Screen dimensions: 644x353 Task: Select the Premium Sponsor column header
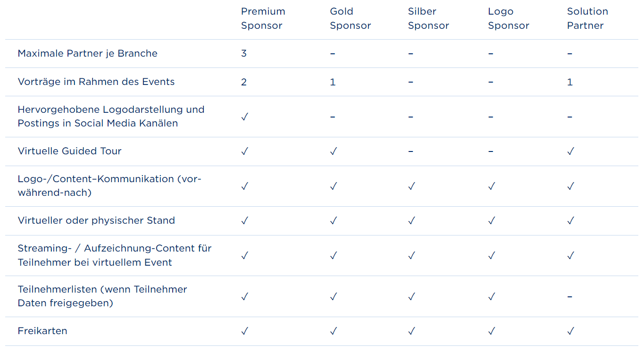point(263,18)
